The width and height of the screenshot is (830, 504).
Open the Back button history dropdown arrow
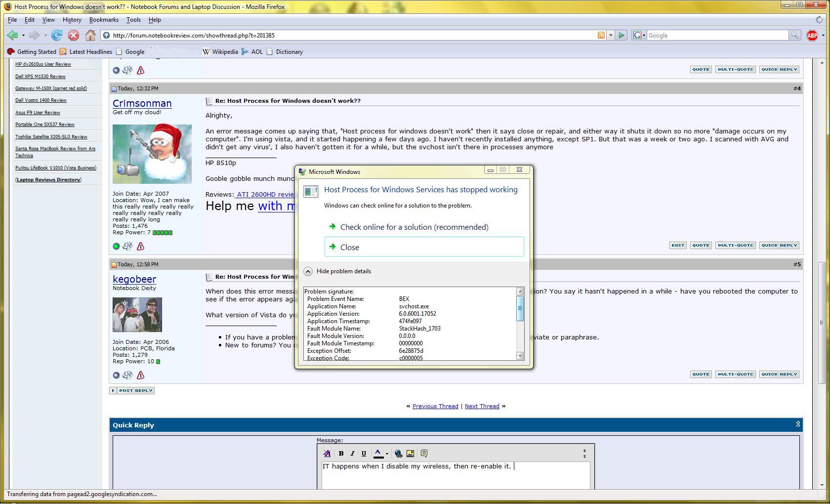coord(23,35)
